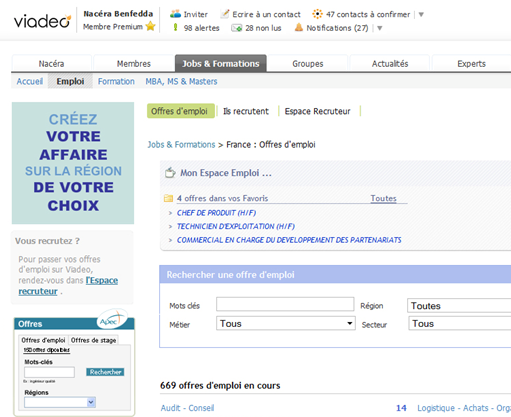
Task: Open the Nacéra main tab
Action: point(51,63)
